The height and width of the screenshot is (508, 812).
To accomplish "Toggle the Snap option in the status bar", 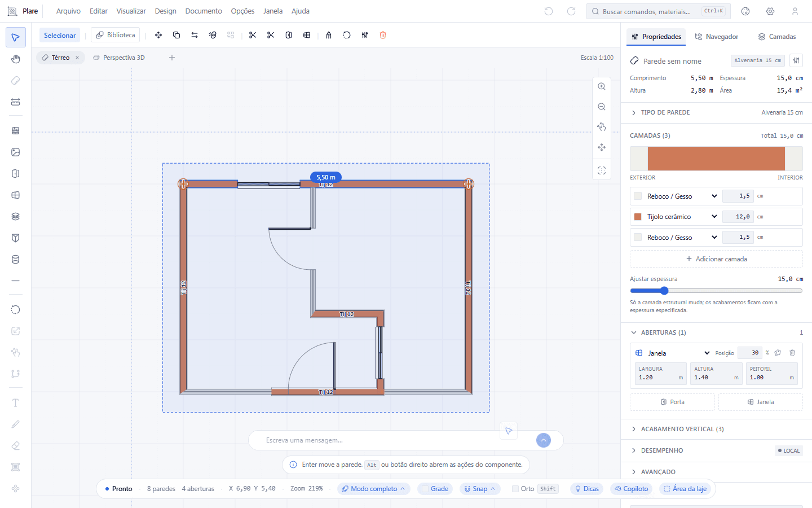I will click(480, 489).
